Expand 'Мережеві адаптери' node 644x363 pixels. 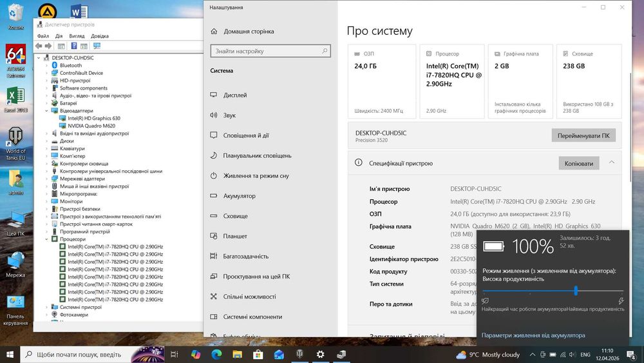[x=46, y=179]
